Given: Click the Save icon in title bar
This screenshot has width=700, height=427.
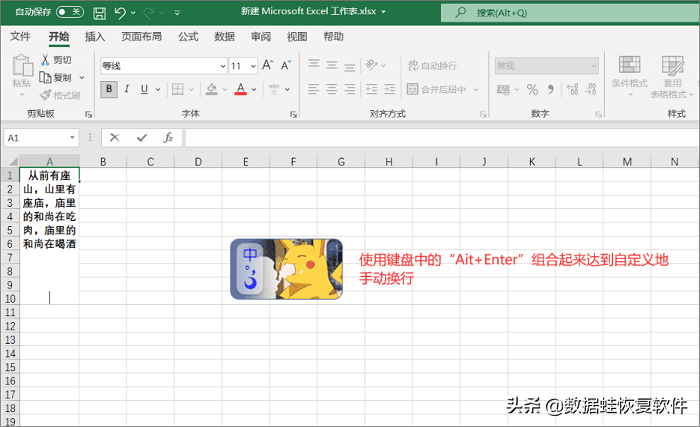Looking at the screenshot, I should pos(99,13).
